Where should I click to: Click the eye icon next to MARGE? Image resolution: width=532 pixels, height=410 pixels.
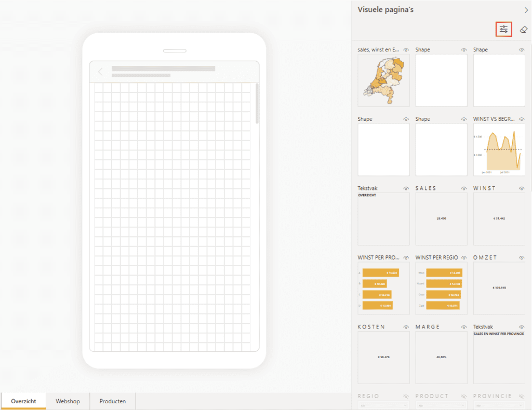pos(463,327)
